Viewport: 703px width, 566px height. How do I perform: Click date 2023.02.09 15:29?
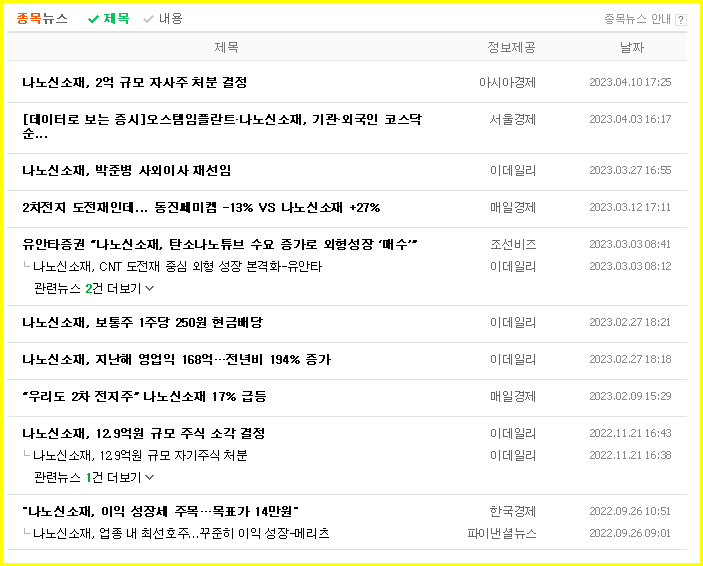click(630, 396)
